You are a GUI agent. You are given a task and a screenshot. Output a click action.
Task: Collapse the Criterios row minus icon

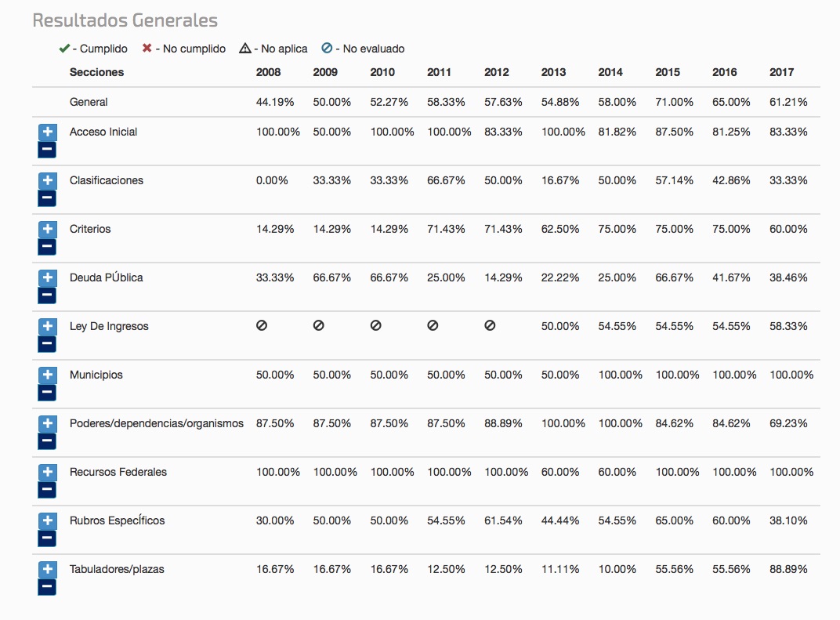[47, 246]
